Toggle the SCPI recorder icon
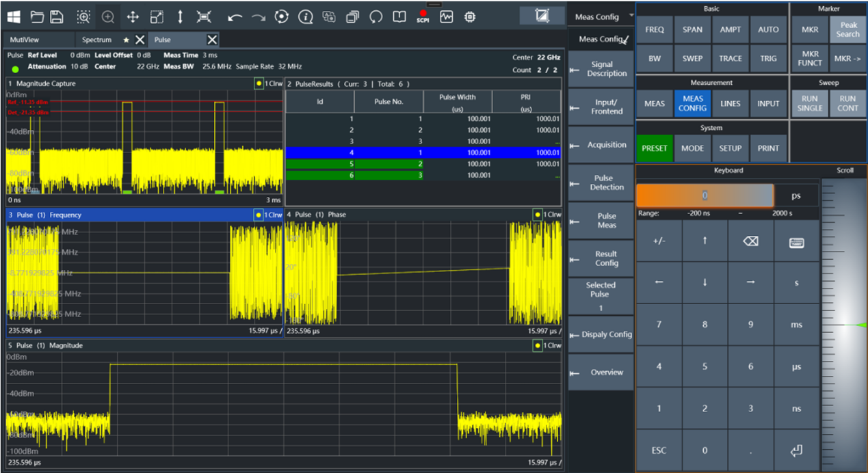This screenshot has width=868, height=473. (x=423, y=16)
